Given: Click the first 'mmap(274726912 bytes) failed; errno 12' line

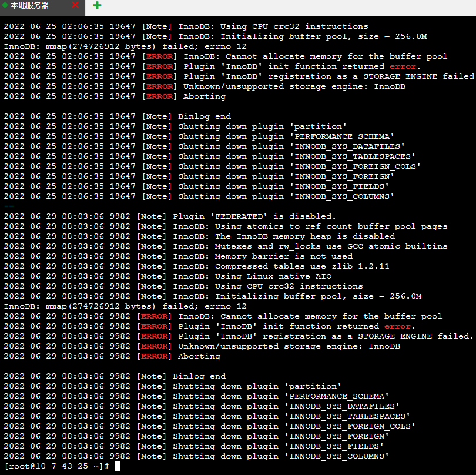Looking at the screenshot, I should (x=125, y=46).
